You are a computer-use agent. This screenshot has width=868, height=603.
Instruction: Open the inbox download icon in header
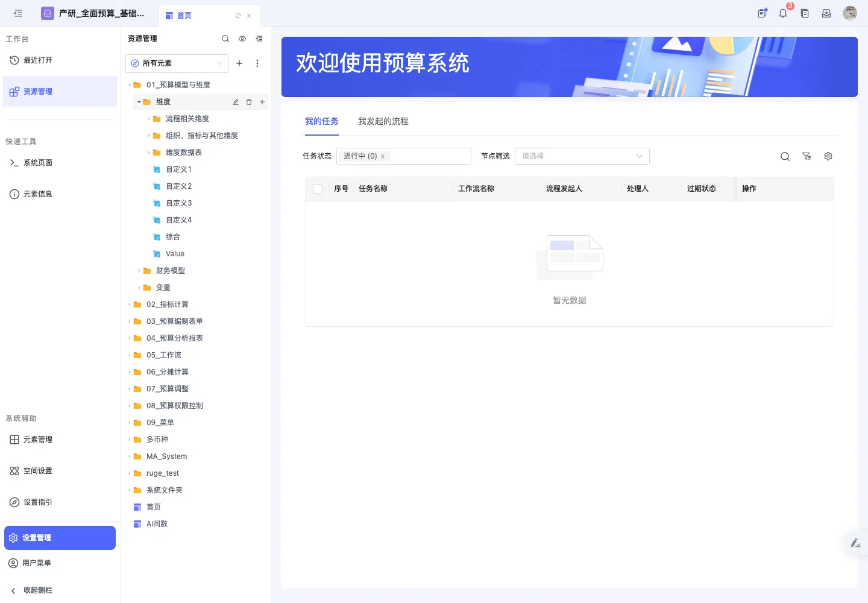(826, 13)
